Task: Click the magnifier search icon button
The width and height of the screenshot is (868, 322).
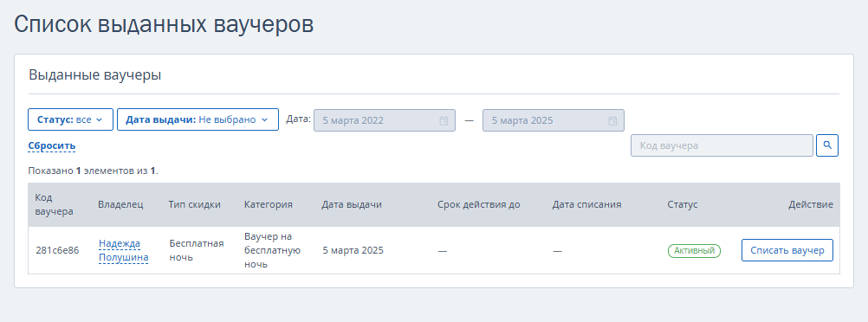Action: click(827, 145)
